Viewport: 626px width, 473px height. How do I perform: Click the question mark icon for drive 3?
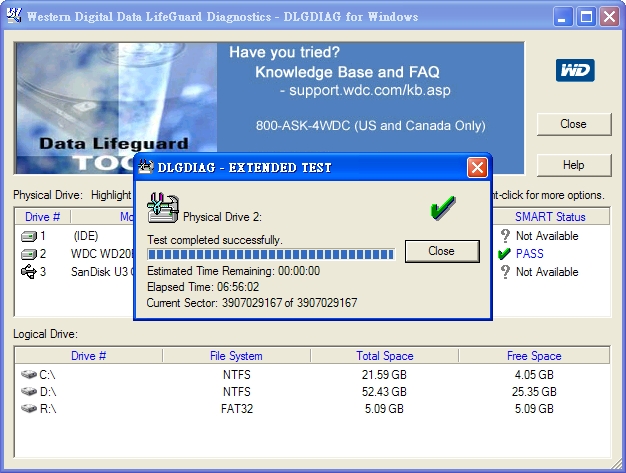pyautogui.click(x=505, y=272)
